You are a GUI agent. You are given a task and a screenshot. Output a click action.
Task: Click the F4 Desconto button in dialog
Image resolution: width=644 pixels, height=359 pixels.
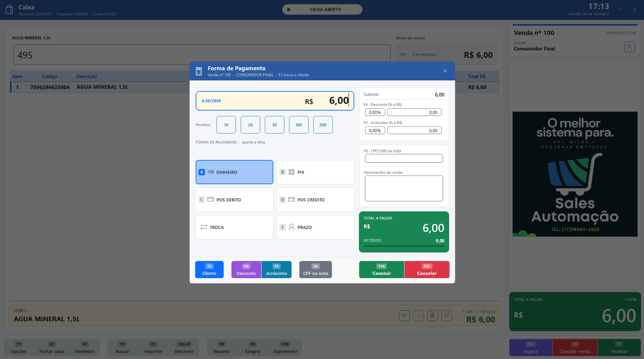coord(246,270)
